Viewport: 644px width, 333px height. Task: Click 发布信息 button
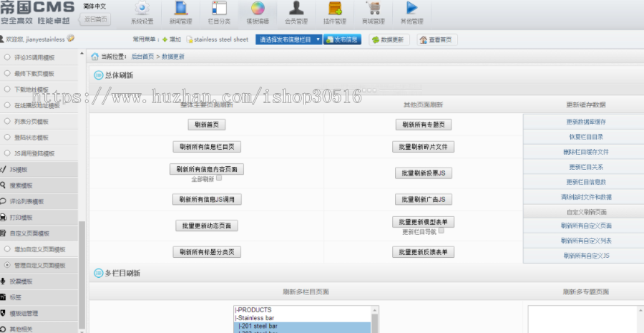343,39
